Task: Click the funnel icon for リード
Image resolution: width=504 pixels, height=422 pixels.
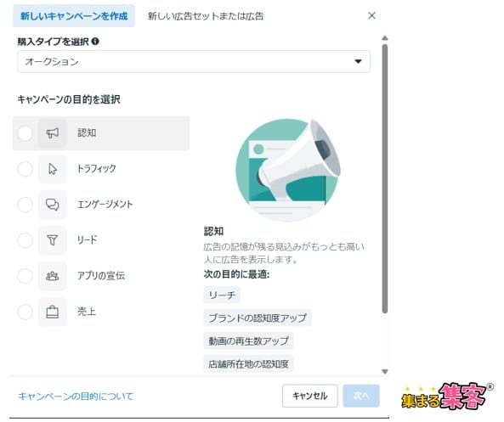Action: (53, 240)
